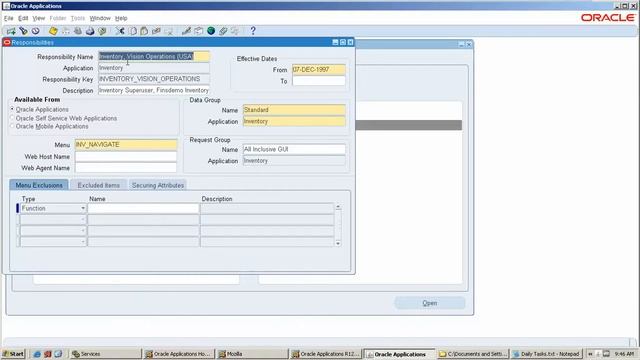Click the Print toolbar icon

pyautogui.click(x=90, y=31)
